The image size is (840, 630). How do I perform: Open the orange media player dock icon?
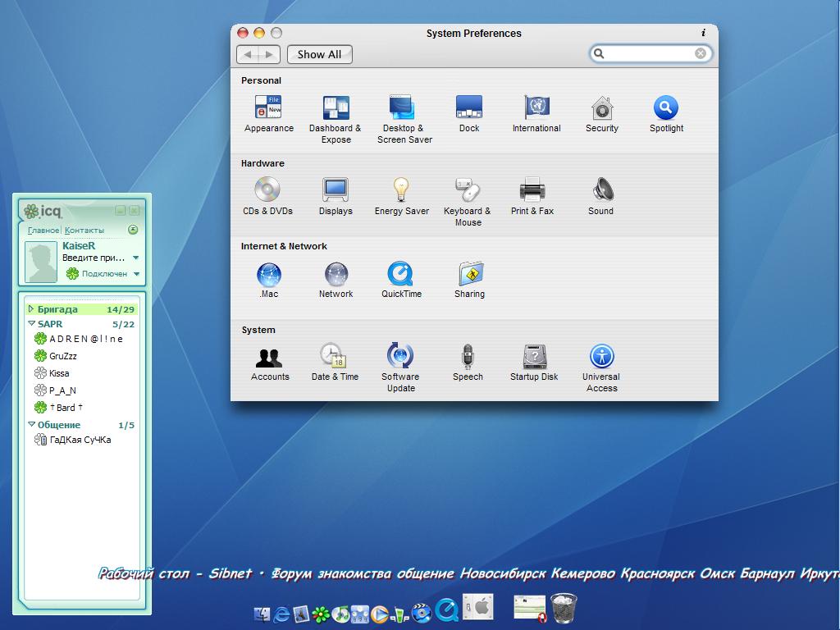[379, 614]
